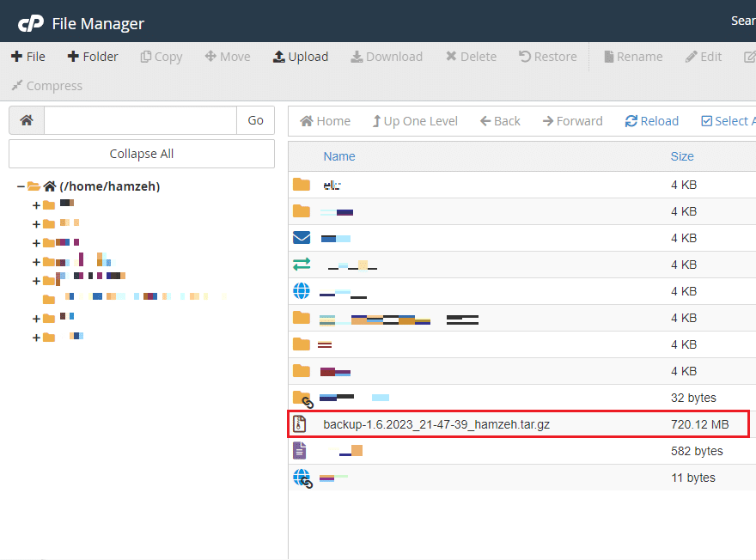
Task: Open the Upload tool
Action: (x=301, y=57)
